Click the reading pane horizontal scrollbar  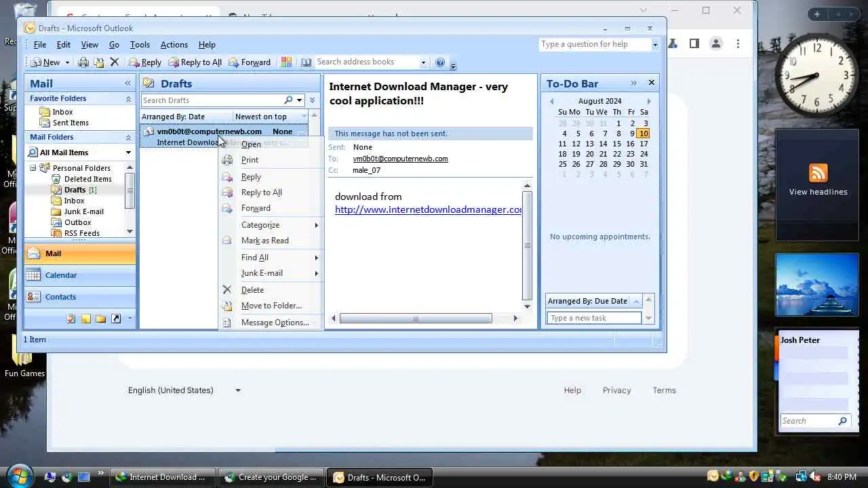tap(416, 318)
